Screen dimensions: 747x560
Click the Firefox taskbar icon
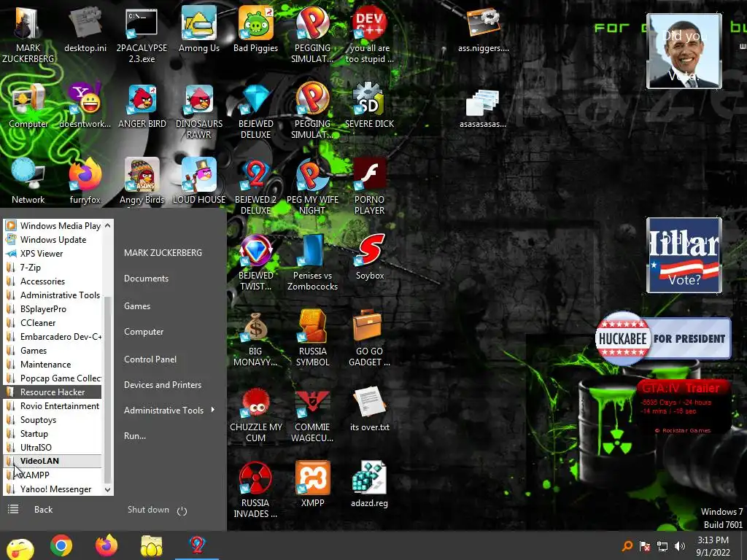click(107, 545)
